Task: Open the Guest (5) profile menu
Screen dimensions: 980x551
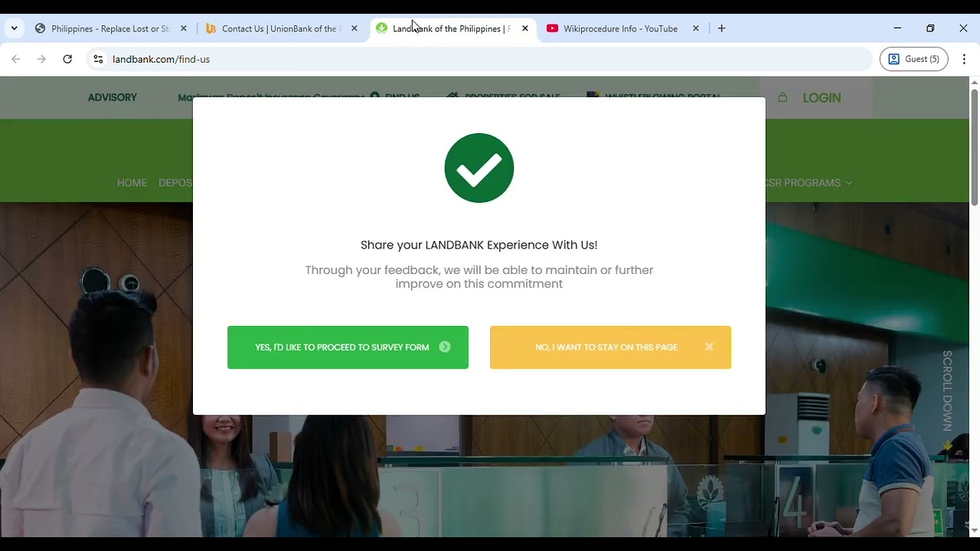Action: click(914, 59)
